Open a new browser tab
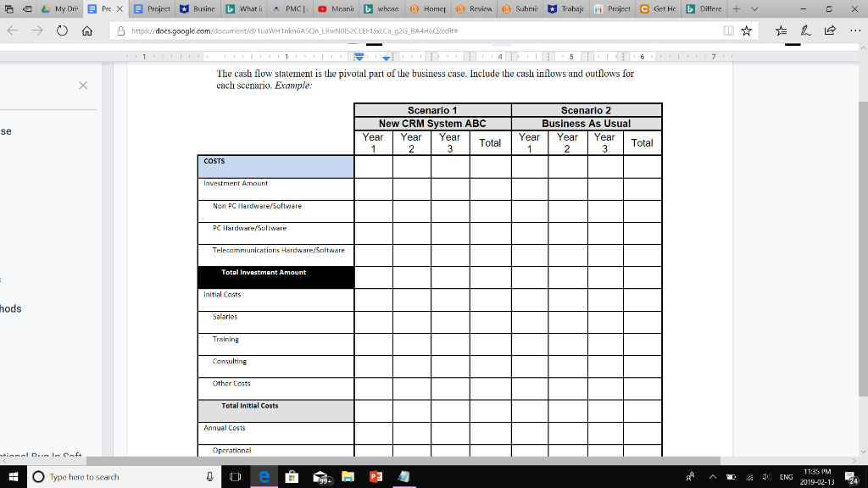This screenshot has width=868, height=488. pos(737,8)
